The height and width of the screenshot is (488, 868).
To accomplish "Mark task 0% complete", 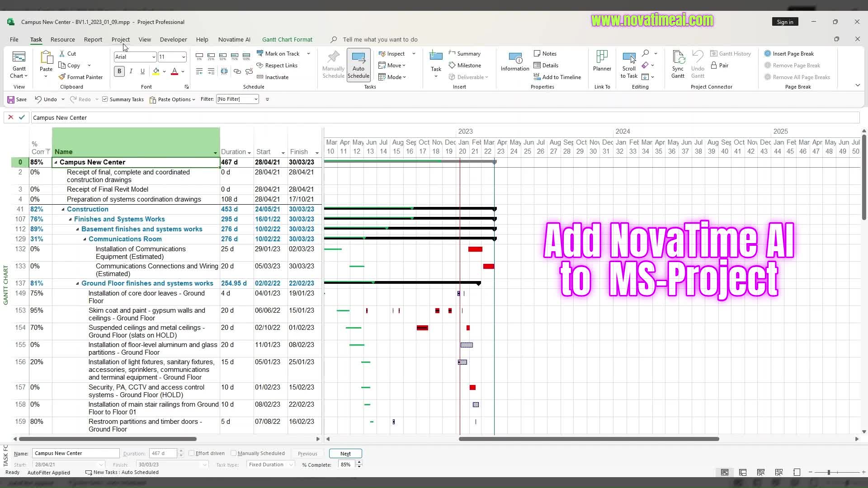I will coord(199,56).
